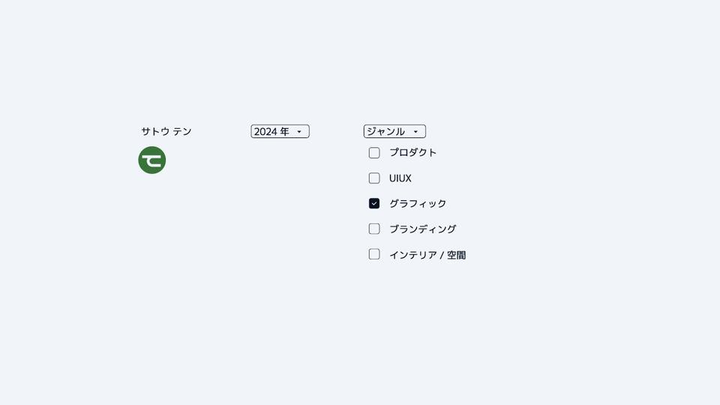Viewport: 720px width, 405px height.
Task: Click the インテリア / 空間 label text
Action: (x=427, y=255)
